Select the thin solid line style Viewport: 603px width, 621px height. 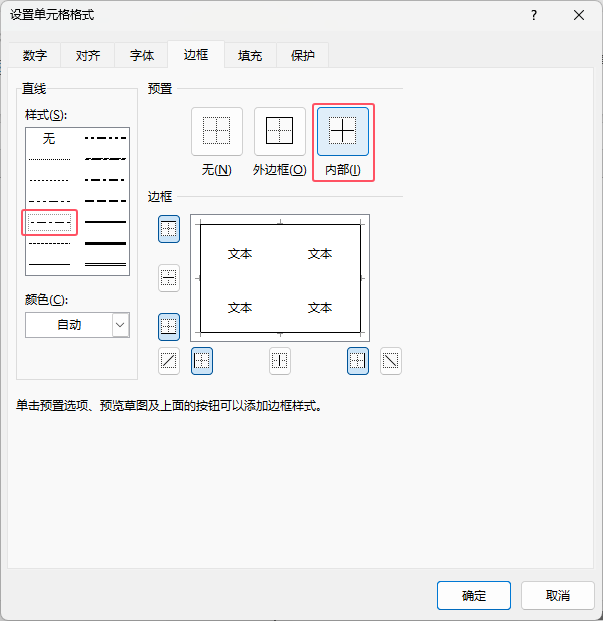pos(49,264)
